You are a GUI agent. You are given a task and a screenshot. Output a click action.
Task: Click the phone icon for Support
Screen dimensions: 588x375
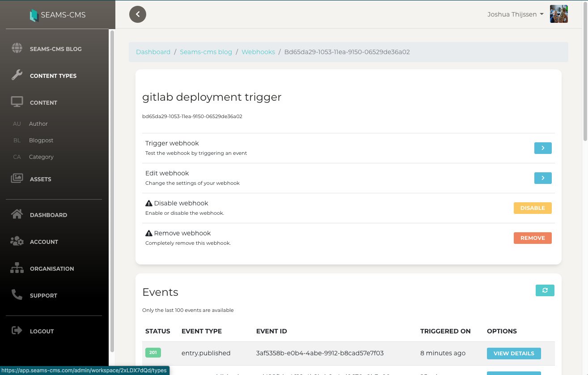coord(17,295)
